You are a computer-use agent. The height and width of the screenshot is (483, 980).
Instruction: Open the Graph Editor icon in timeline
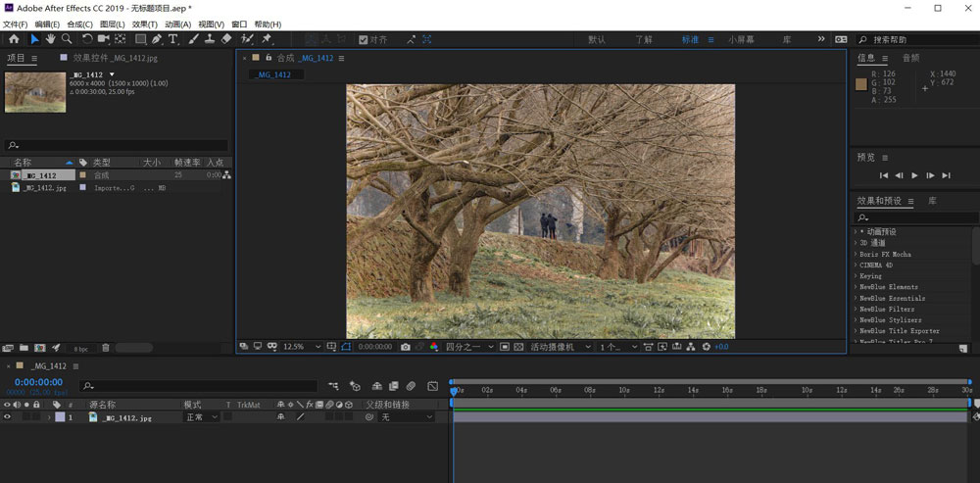tap(432, 386)
